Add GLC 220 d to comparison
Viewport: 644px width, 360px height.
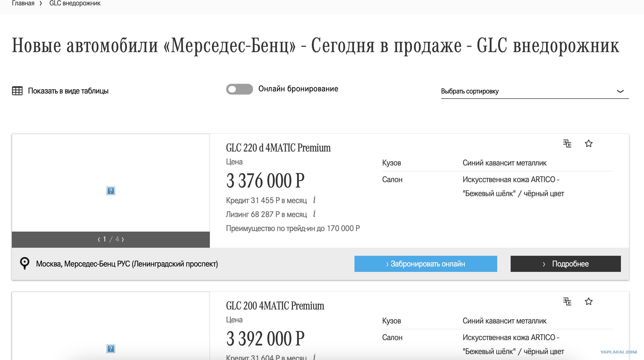coord(567,143)
